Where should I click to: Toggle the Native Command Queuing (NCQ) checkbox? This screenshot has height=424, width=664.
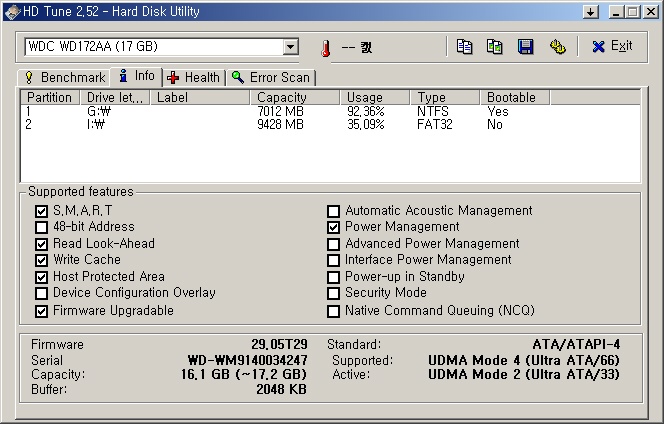click(x=333, y=311)
